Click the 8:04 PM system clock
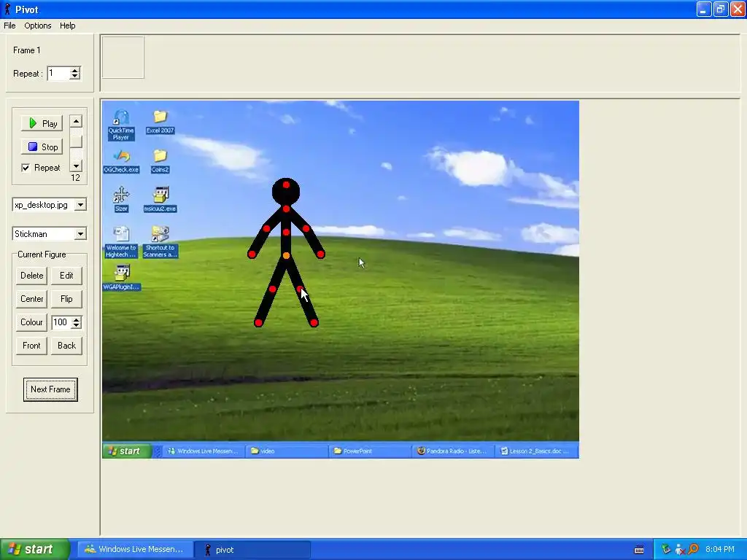The width and height of the screenshot is (747, 560). [x=720, y=550]
